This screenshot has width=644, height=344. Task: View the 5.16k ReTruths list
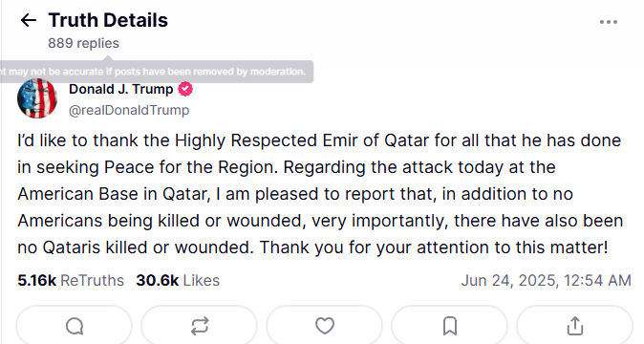click(x=71, y=280)
